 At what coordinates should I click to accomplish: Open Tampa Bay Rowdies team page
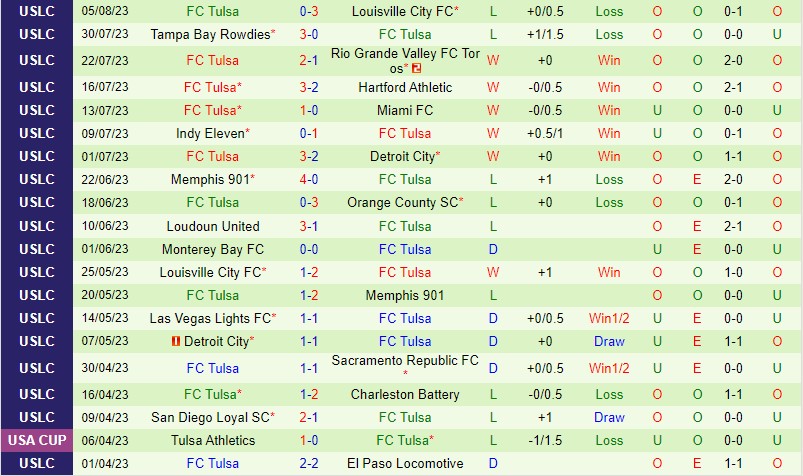210,34
